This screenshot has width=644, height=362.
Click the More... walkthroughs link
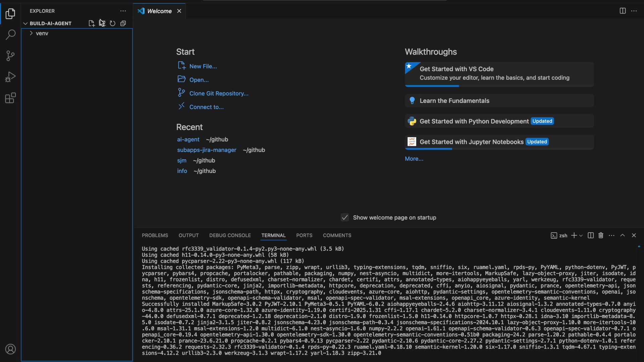click(x=414, y=159)
